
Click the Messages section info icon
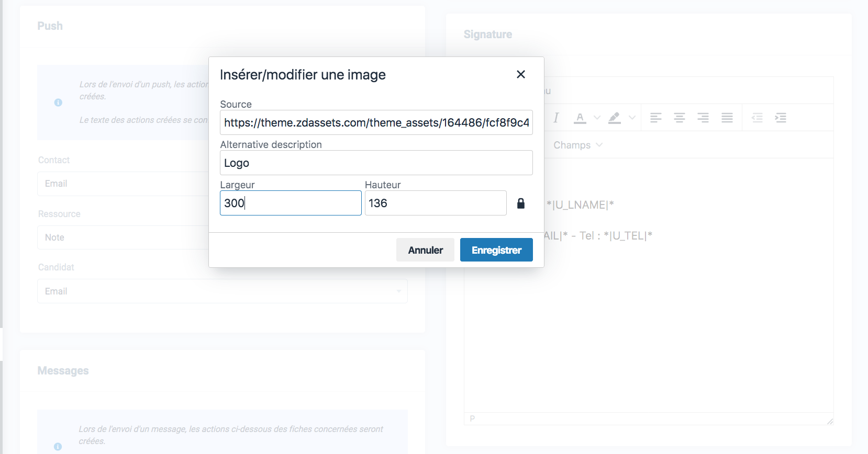click(58, 447)
